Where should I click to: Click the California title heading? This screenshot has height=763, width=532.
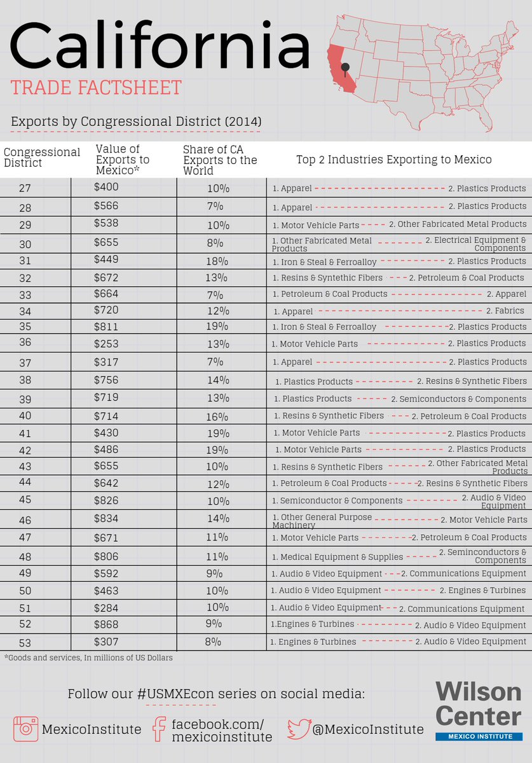click(x=160, y=46)
